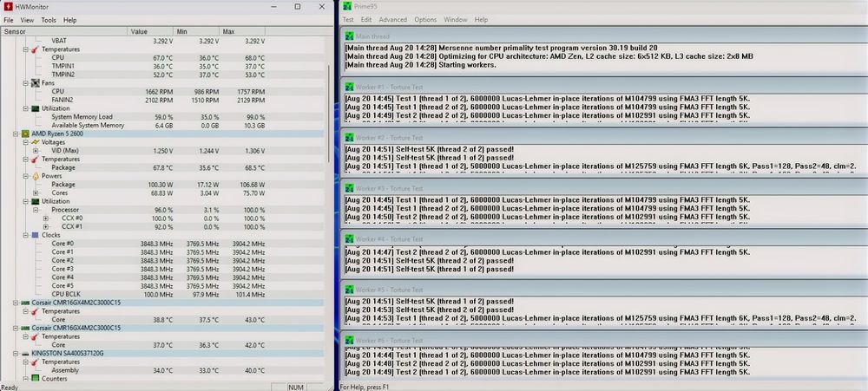Viewport: 868px width, 391px height.
Task: Click the Main thread window icon in Prime95
Action: [349, 36]
